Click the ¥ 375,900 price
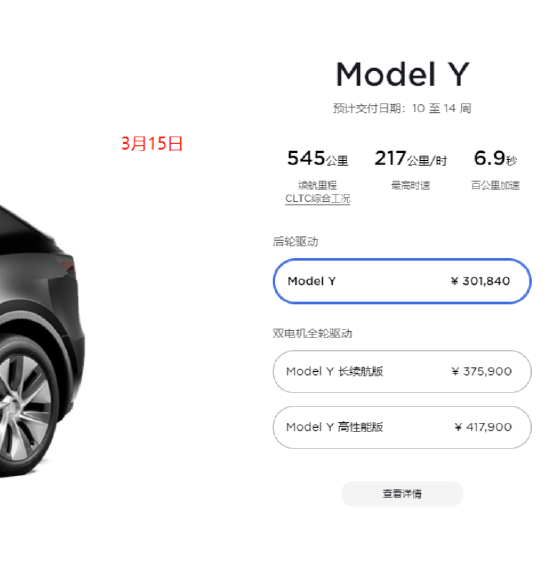 tap(482, 371)
